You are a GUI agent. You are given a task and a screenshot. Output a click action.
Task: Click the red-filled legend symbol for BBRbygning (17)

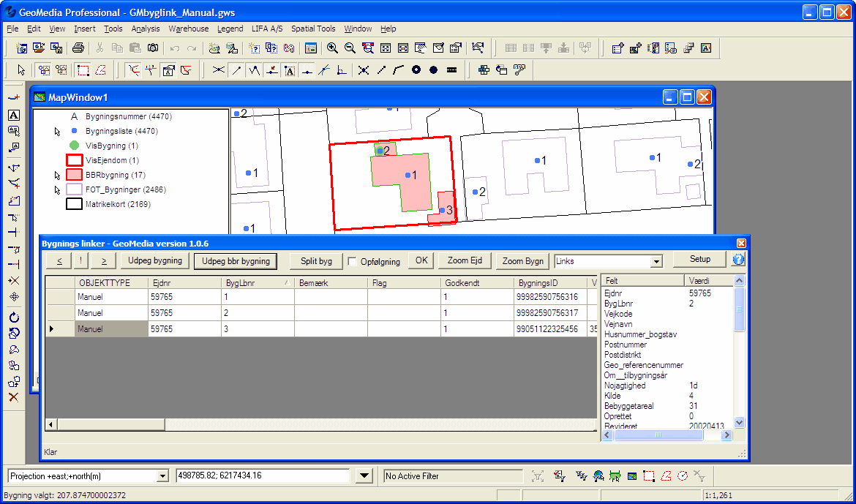point(74,176)
